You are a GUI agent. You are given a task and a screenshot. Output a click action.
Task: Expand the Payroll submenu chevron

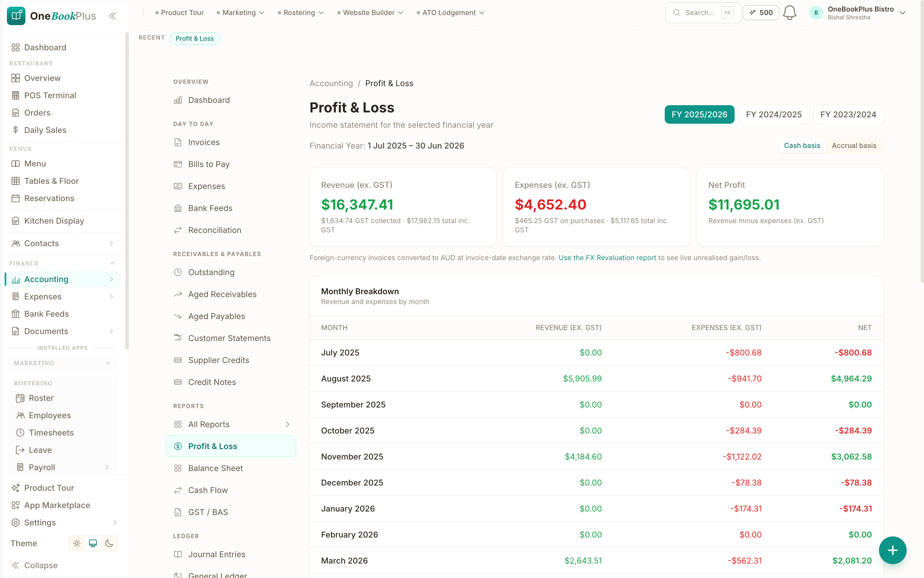pos(107,467)
